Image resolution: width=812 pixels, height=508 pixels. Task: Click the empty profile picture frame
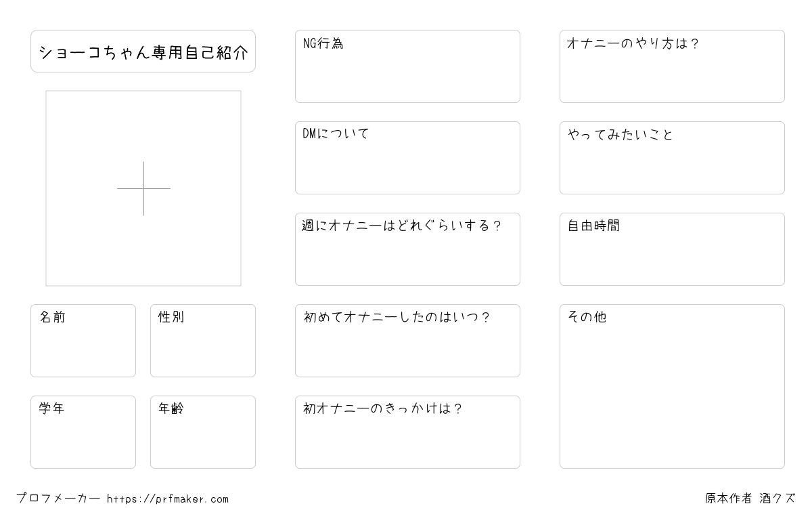(143, 188)
